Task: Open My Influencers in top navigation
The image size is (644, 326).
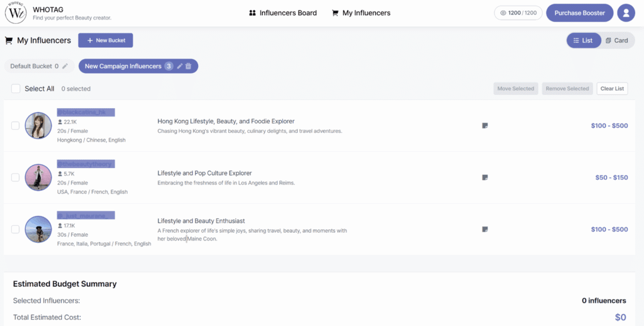Action: click(361, 13)
